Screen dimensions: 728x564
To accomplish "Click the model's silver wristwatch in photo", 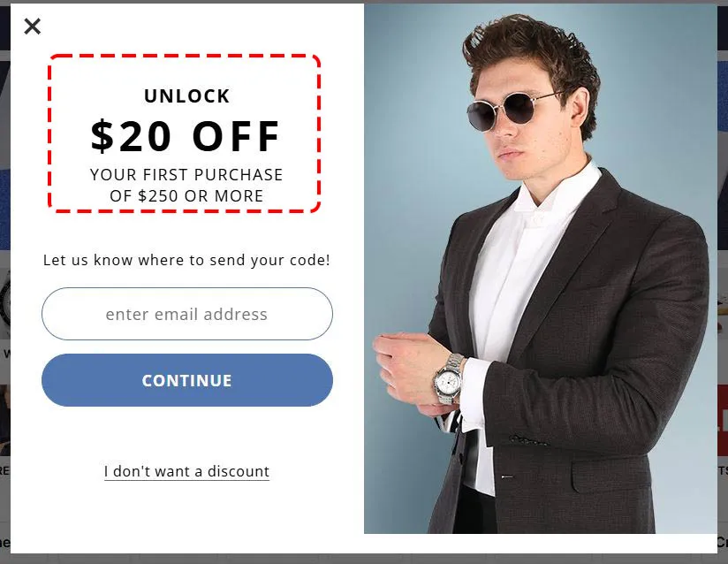I will point(449,379).
